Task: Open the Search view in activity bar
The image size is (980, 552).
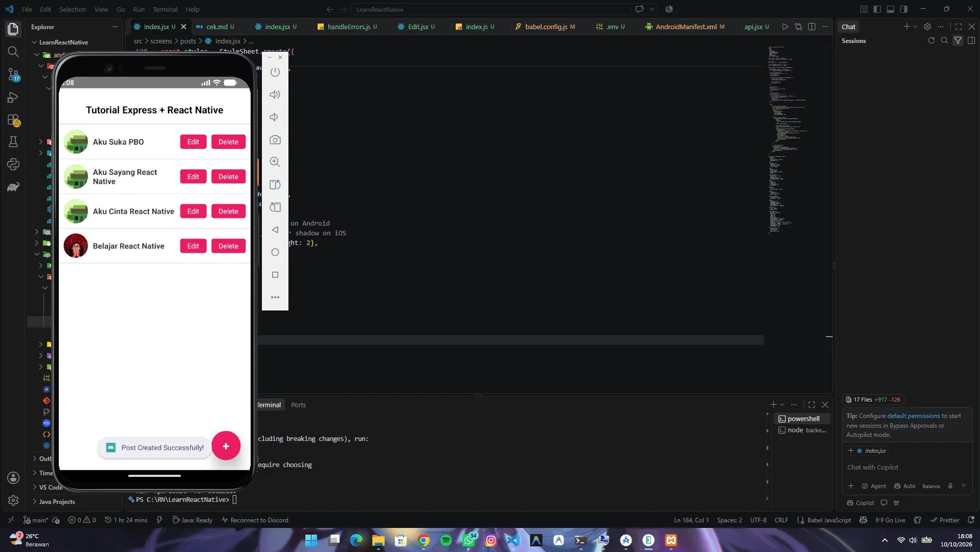Action: pyautogui.click(x=13, y=52)
